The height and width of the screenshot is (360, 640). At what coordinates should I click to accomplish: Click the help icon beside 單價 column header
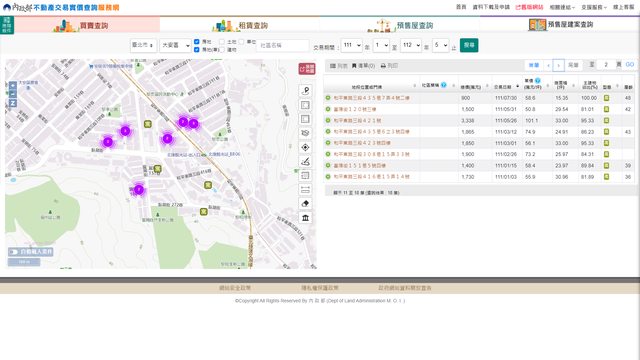538,80
